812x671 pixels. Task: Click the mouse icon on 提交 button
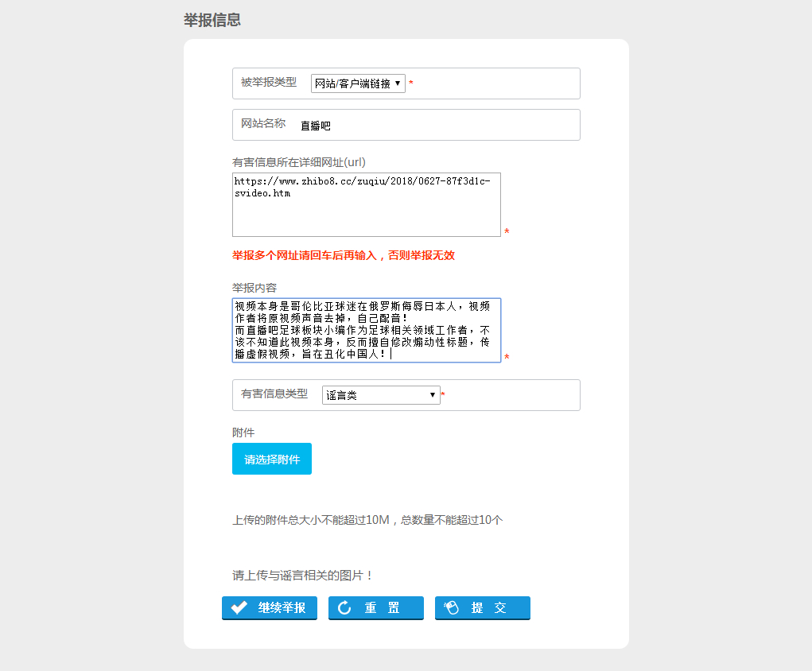click(x=451, y=607)
